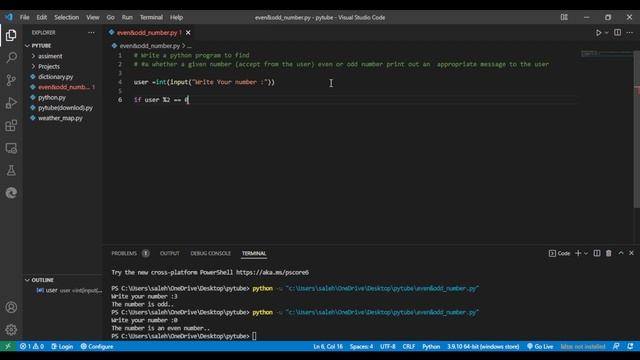Viewport: 640px width, 360px height.
Task: Maximize the panel with the up chevron
Action: click(621, 253)
